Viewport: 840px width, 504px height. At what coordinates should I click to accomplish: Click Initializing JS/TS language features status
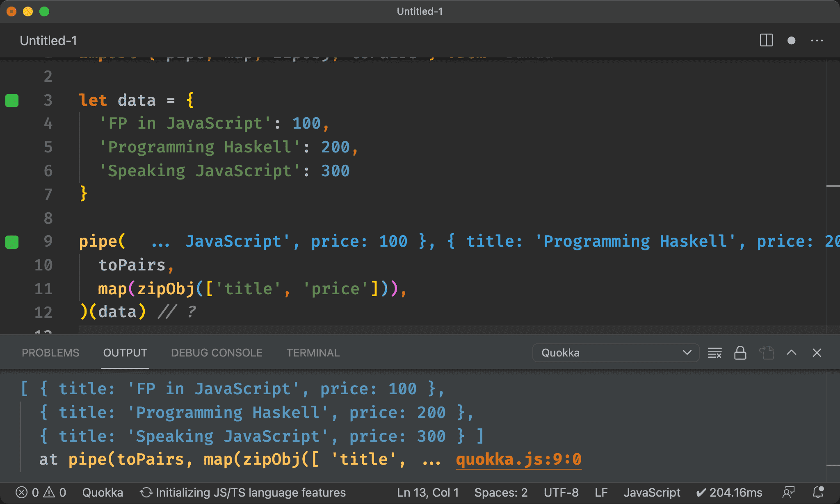[x=243, y=493]
